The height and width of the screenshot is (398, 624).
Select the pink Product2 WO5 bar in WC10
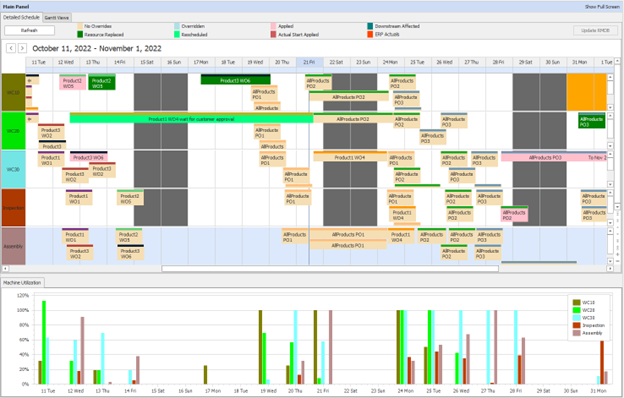click(72, 82)
